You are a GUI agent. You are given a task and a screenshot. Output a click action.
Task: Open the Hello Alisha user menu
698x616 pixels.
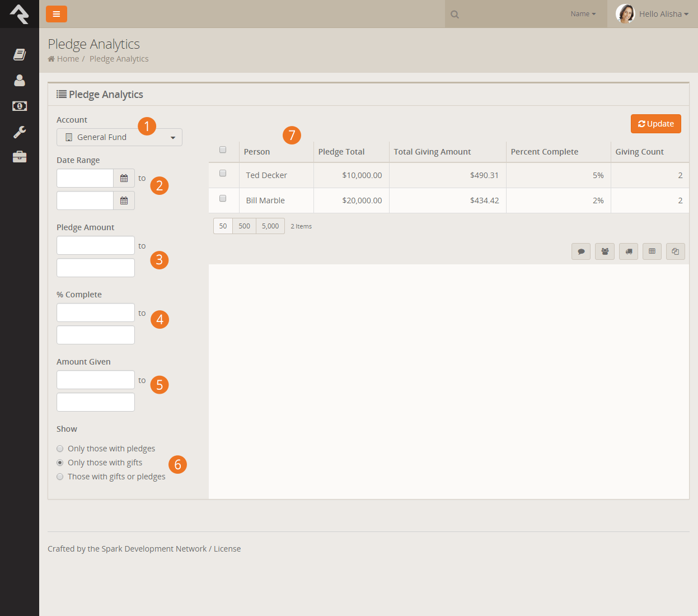pos(653,14)
